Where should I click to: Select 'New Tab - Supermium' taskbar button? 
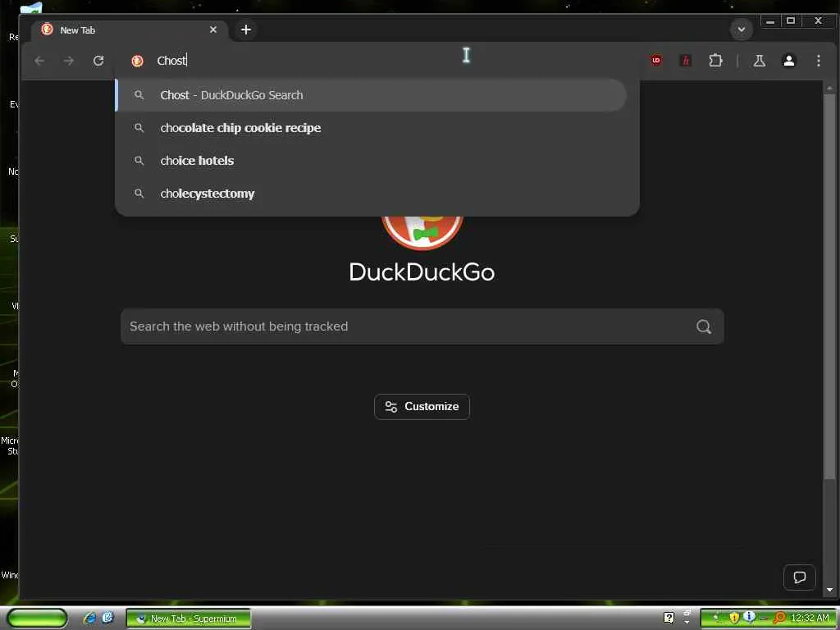pos(189,619)
